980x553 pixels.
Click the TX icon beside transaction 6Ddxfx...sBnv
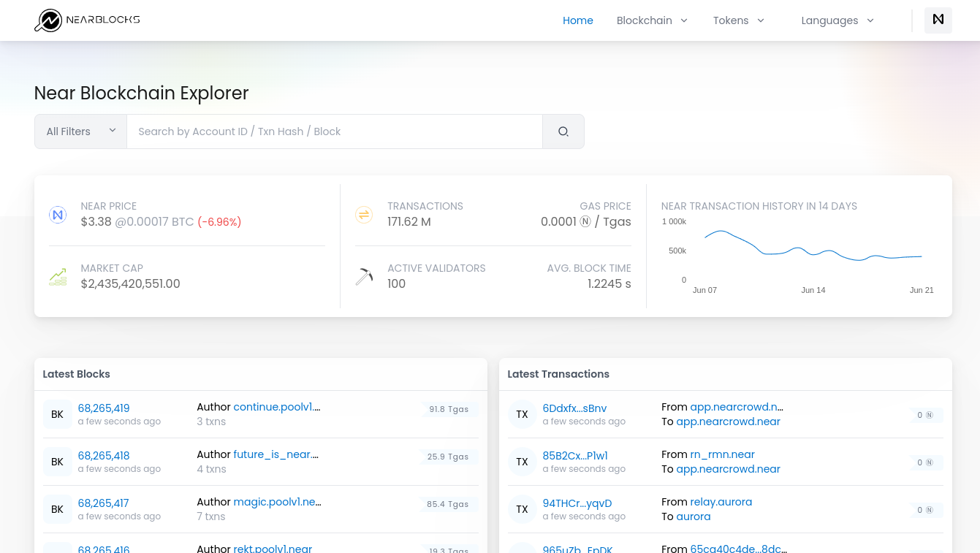pos(523,414)
